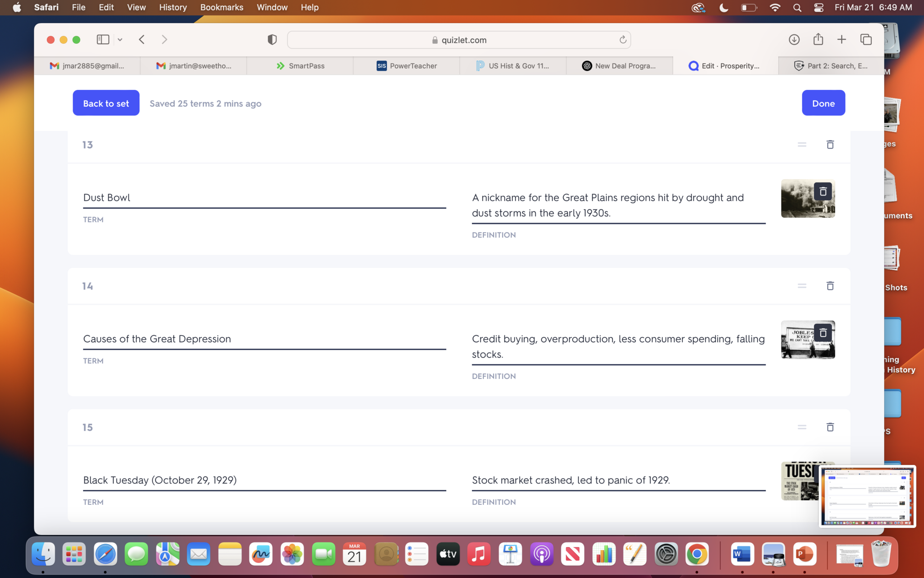The image size is (924, 578).
Task: Remove the Dust Bowl card image
Action: (822, 191)
